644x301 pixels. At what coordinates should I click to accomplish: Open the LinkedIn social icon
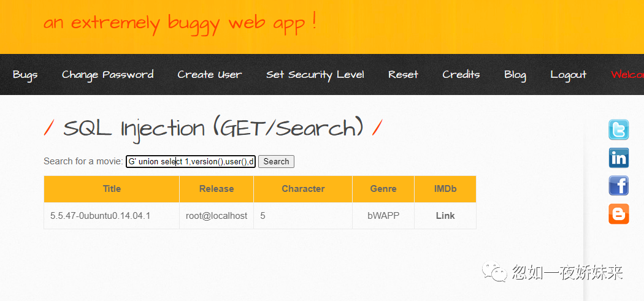pyautogui.click(x=618, y=158)
